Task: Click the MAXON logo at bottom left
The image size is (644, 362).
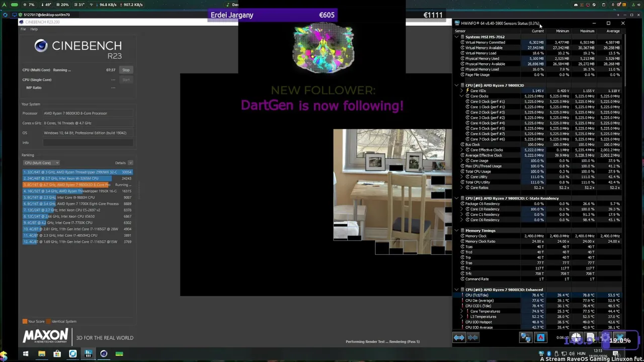Action: (45, 336)
